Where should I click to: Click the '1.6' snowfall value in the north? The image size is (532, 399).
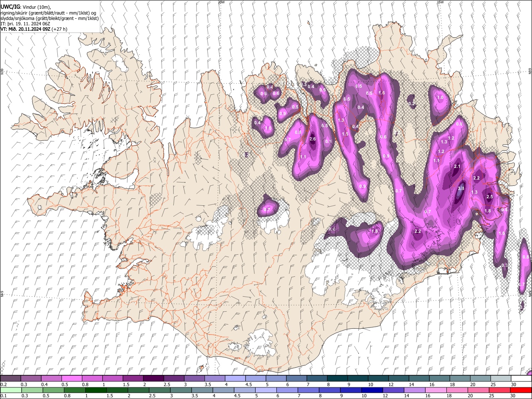(382, 93)
